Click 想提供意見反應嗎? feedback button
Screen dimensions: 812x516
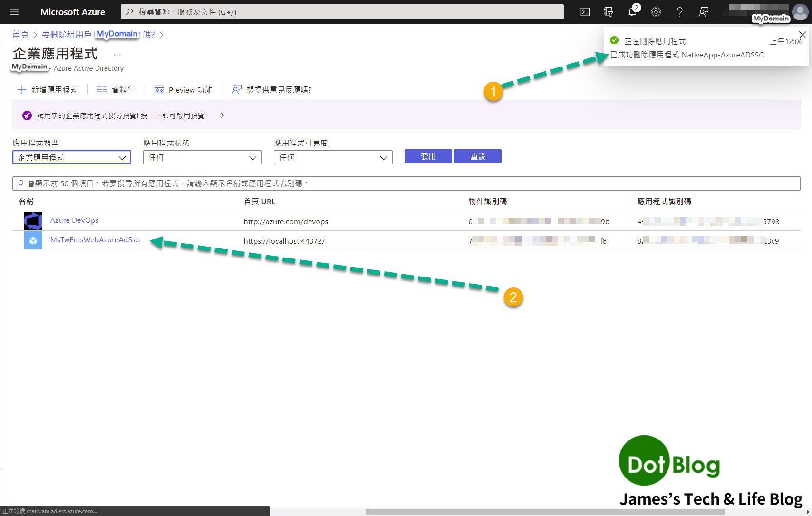click(271, 89)
